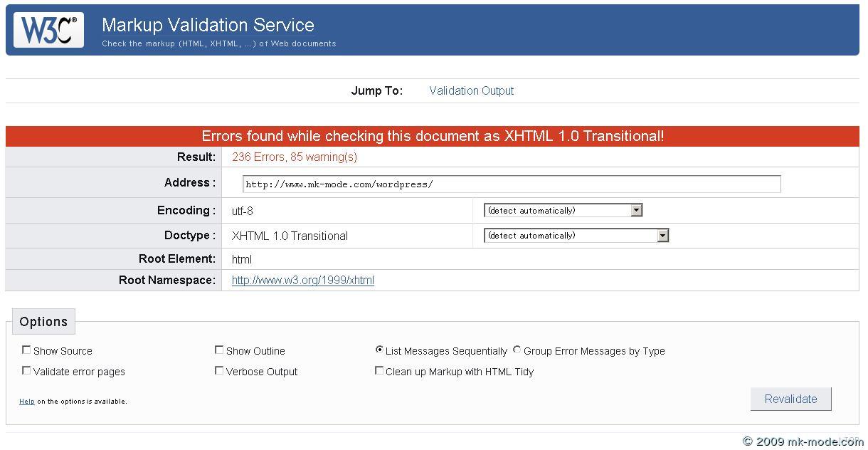
Task: Jump to Validation Output
Action: (x=471, y=90)
